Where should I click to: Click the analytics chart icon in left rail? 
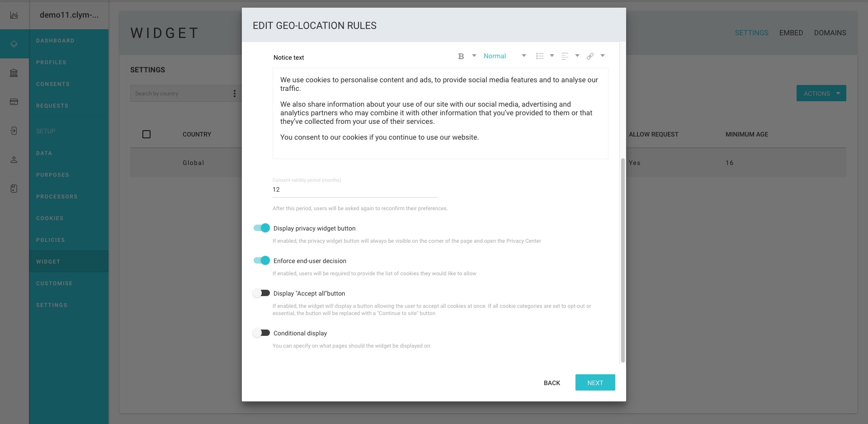click(14, 15)
